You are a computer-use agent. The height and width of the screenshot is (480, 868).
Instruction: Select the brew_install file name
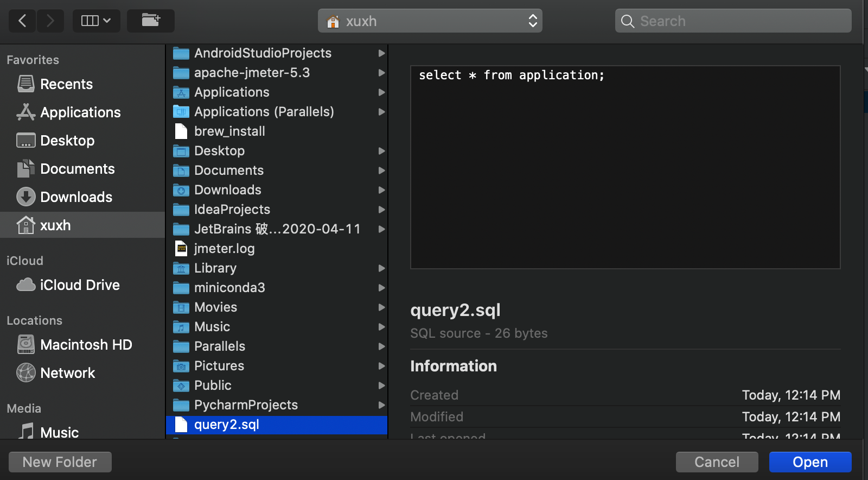click(x=229, y=131)
